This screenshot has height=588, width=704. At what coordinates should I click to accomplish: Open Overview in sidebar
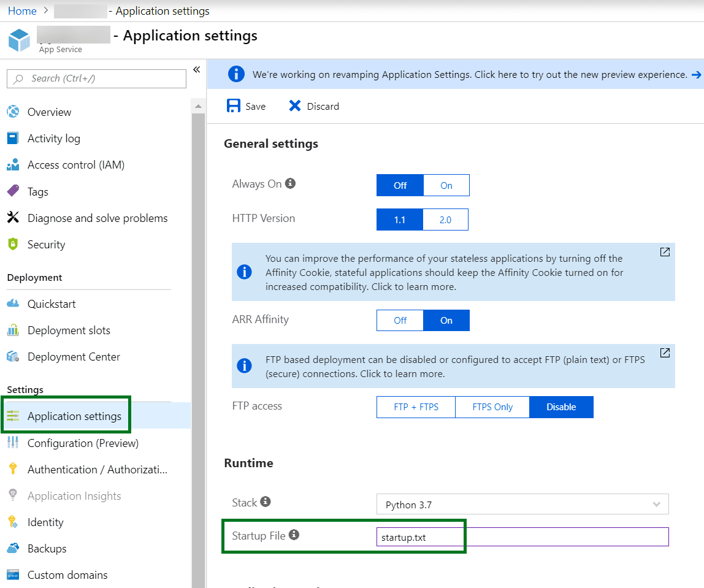(50, 112)
